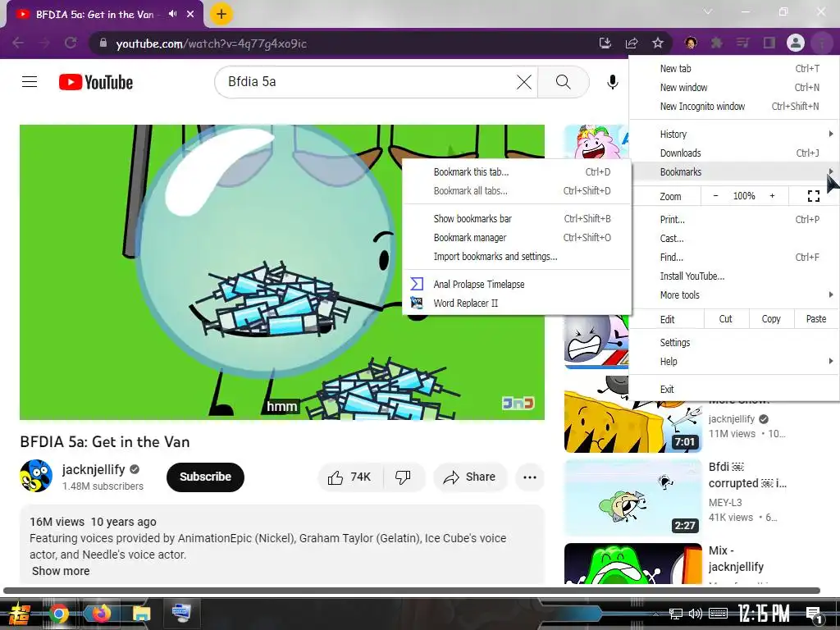Enter fullscreen from the Zoom row

click(813, 196)
